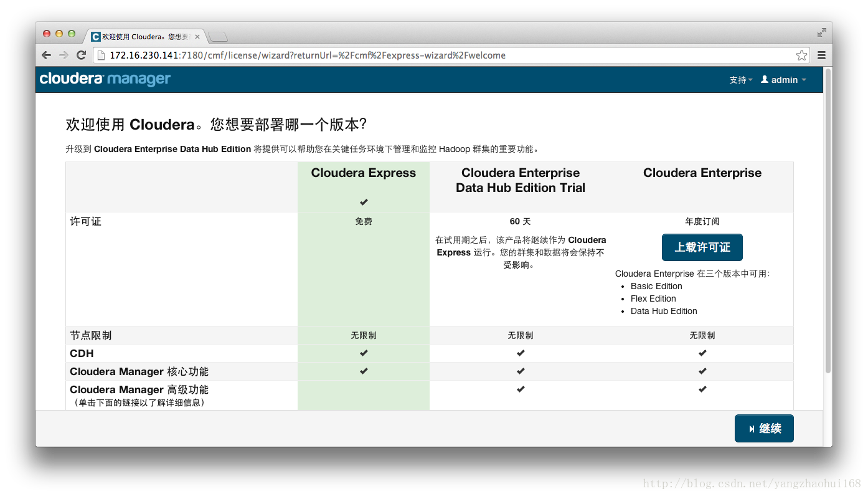This screenshot has height=496, width=868.
Task: Click the 'Cloudera Manager 高级功能' row label
Action: [x=139, y=389]
